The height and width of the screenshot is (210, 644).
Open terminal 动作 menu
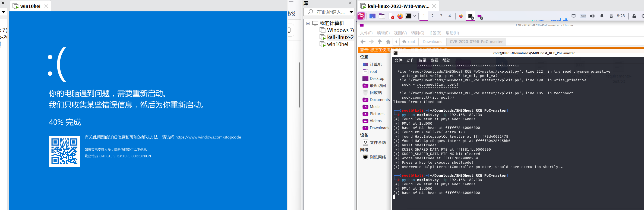click(x=410, y=60)
